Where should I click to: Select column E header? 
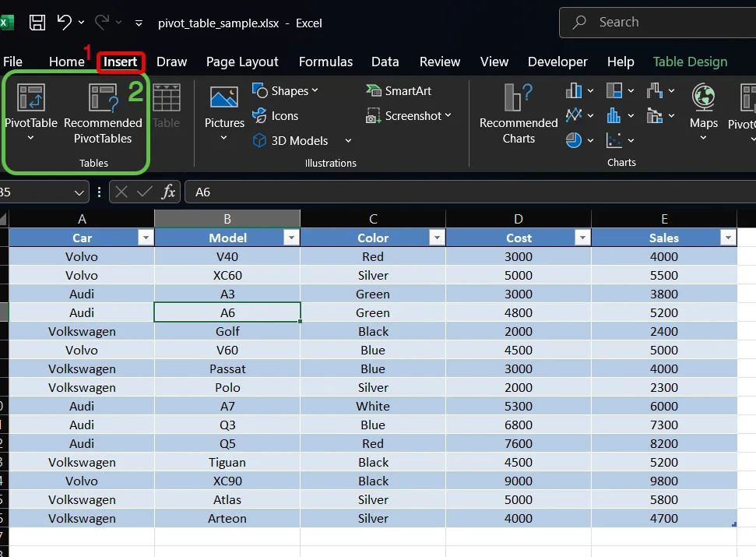point(664,219)
